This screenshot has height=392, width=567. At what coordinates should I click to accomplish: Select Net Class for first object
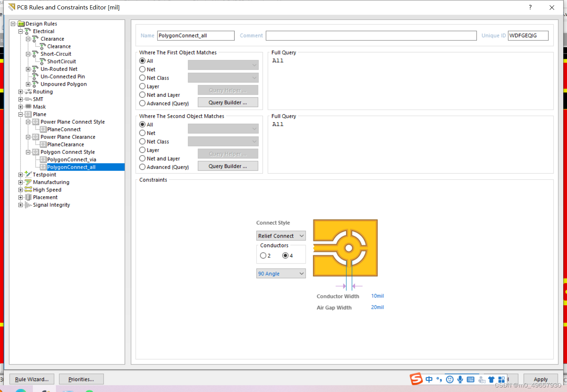142,78
